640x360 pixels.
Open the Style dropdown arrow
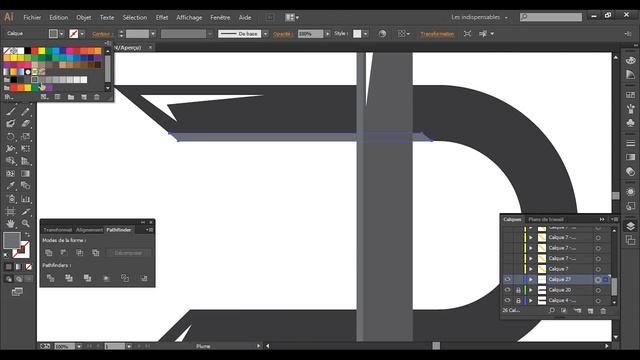coord(365,33)
